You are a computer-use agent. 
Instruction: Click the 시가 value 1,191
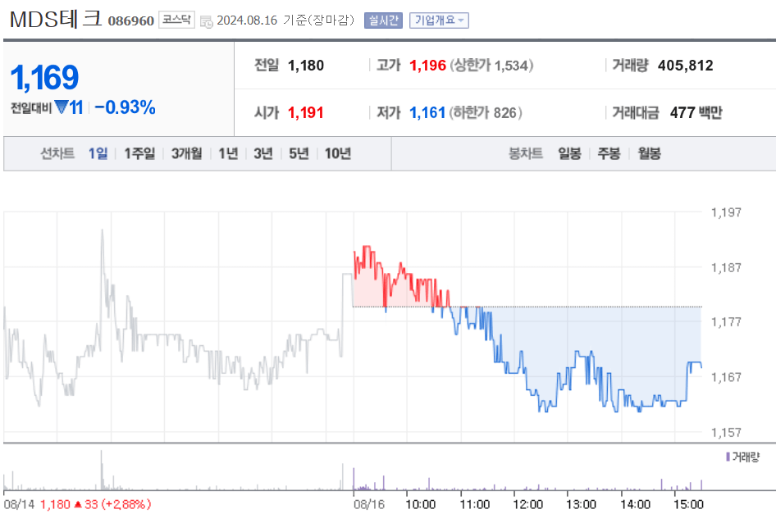pos(306,113)
